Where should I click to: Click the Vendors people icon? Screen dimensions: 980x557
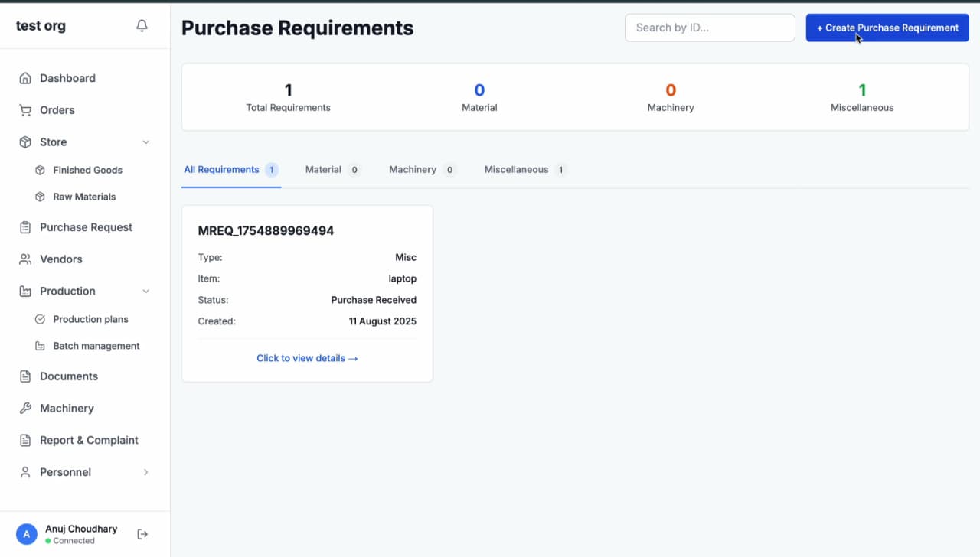pos(25,259)
